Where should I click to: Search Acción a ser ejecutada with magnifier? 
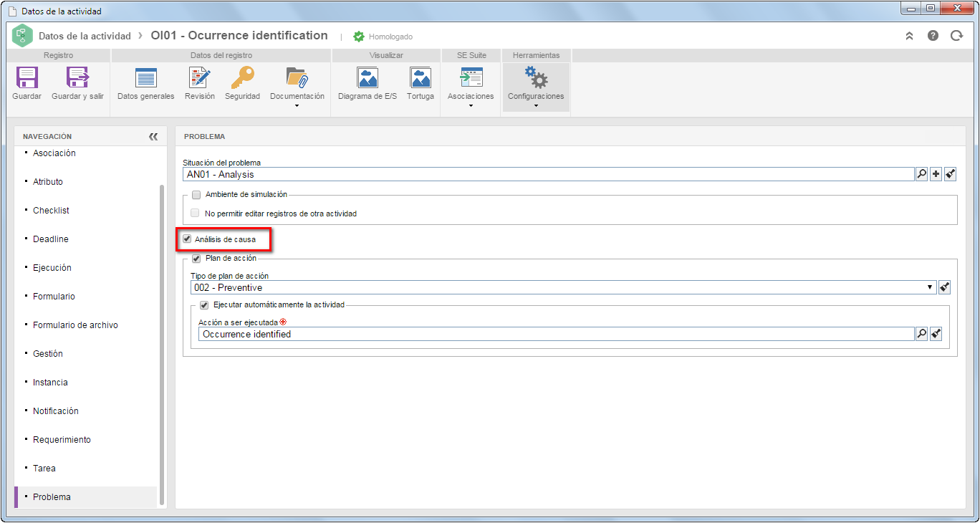pos(922,334)
